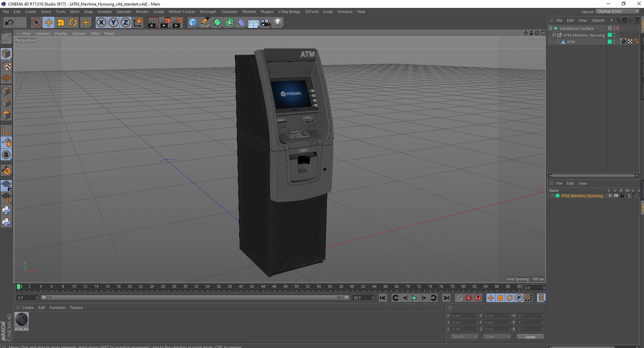Click the viewport maximize toggle icon

click(543, 33)
